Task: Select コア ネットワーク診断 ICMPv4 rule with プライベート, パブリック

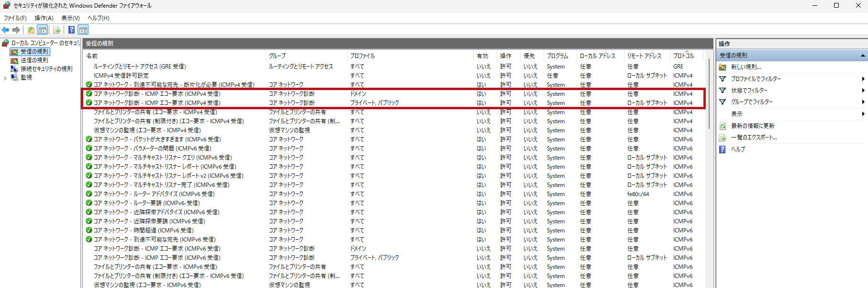Action: tap(157, 103)
